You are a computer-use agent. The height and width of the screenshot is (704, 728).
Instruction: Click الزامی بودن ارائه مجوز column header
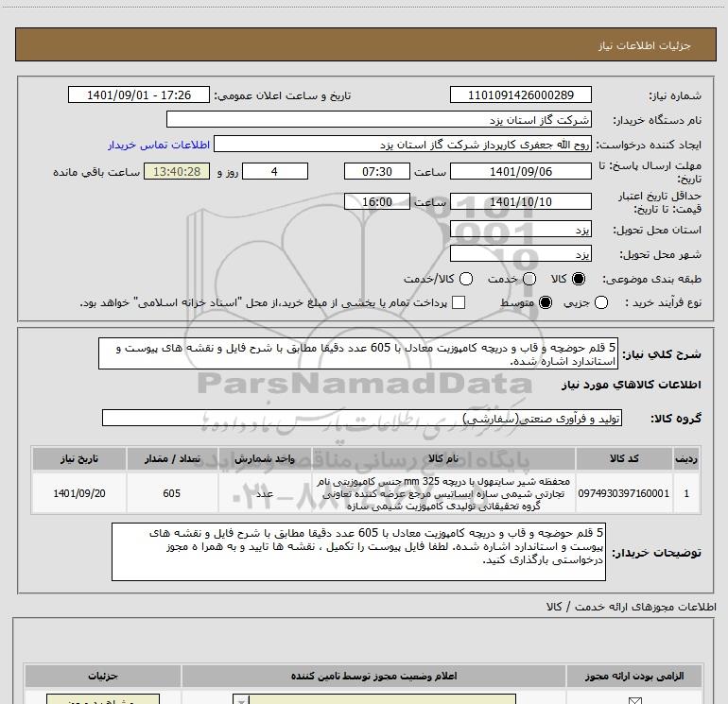[x=634, y=676]
